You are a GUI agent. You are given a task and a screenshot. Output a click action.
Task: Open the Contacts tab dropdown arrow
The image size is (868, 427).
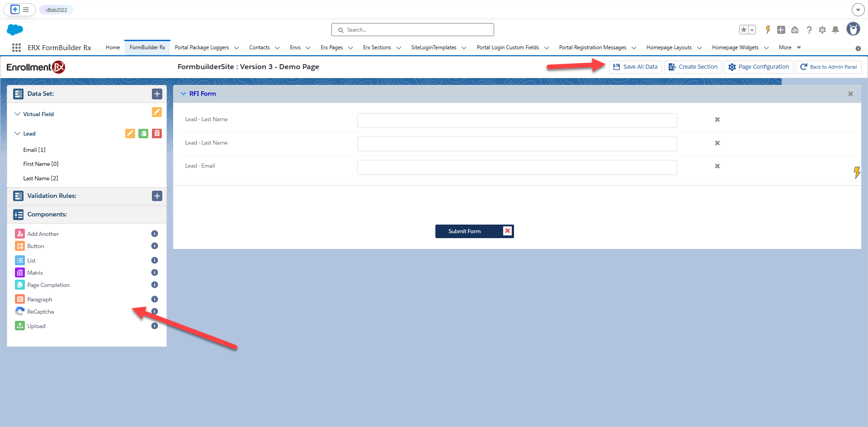tap(277, 48)
